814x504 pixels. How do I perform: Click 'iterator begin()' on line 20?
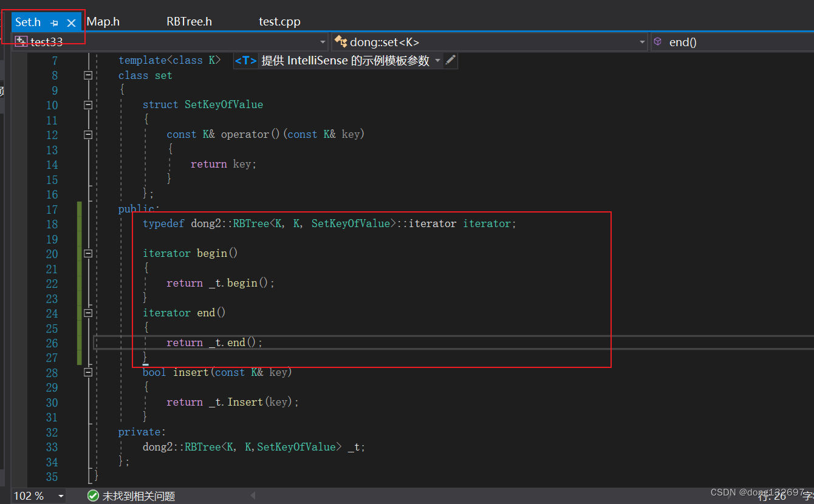[190, 253]
